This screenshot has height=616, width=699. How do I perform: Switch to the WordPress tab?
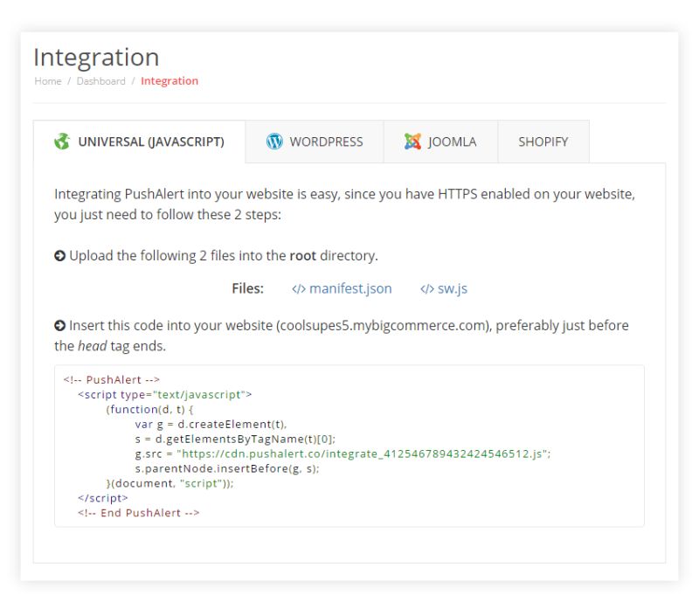(x=315, y=142)
